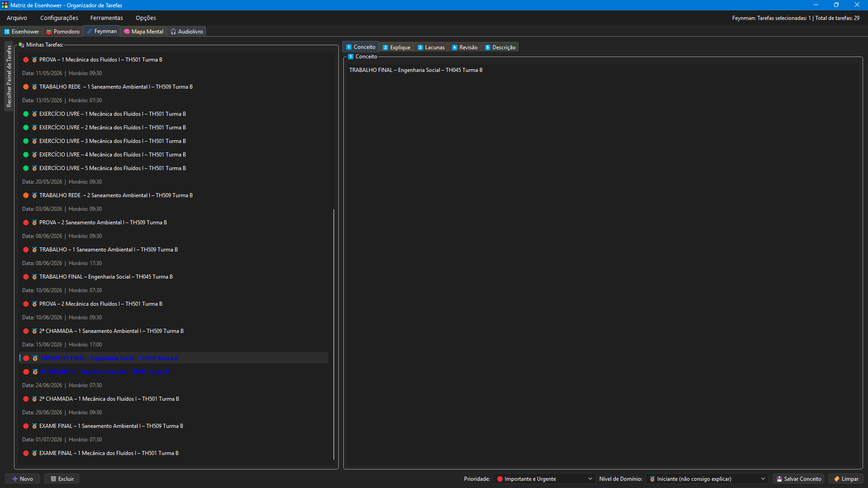Screen dimensions: 868x488
Task: Click orange dot of TRABALHO REDE – 2 Saneamento
Action: point(26,195)
